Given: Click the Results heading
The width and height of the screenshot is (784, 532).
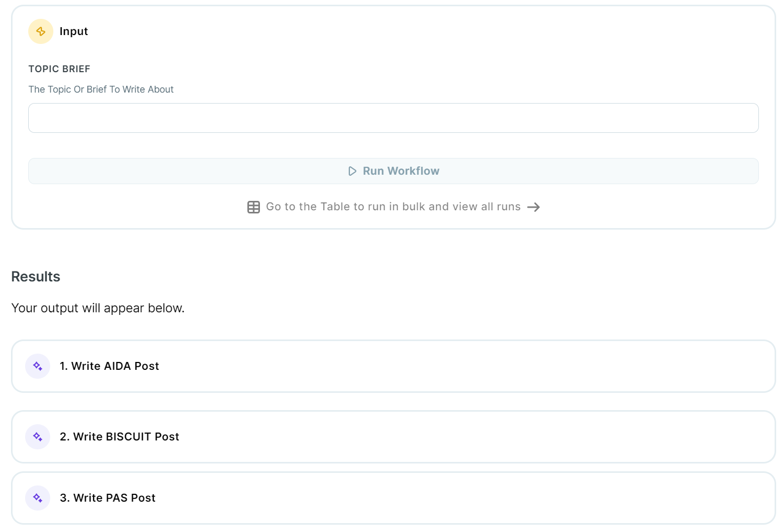Looking at the screenshot, I should point(36,277).
